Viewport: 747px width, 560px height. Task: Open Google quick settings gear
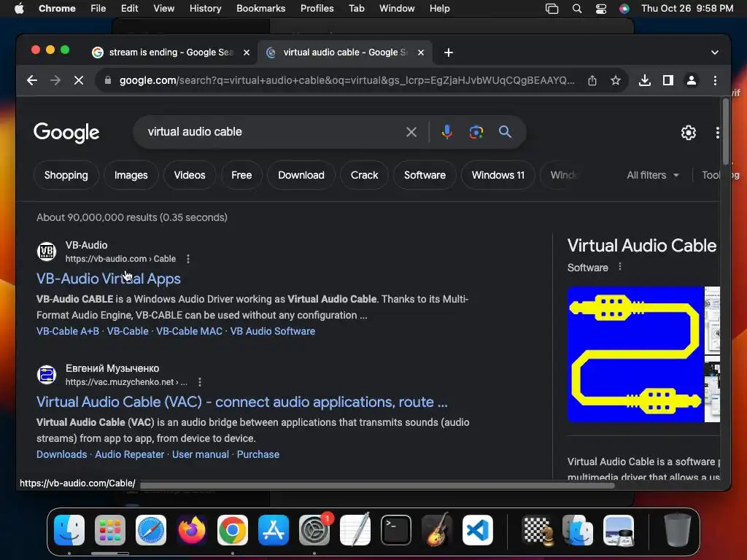click(689, 133)
